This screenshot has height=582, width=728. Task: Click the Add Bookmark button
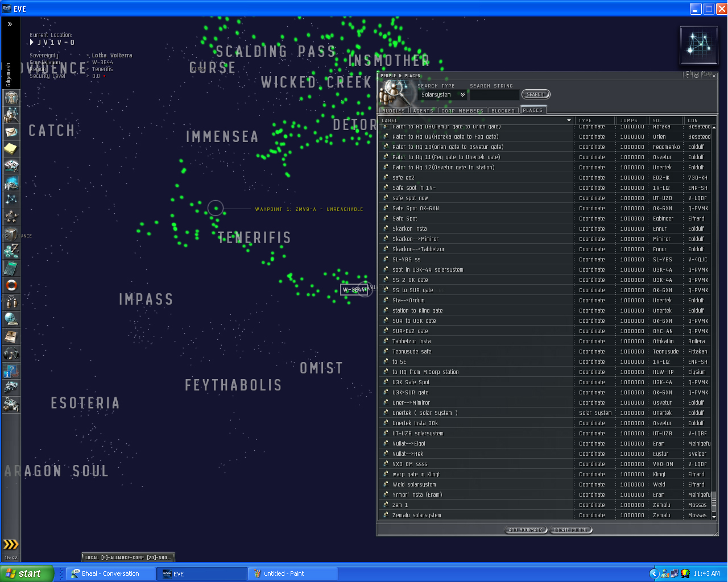(x=526, y=530)
